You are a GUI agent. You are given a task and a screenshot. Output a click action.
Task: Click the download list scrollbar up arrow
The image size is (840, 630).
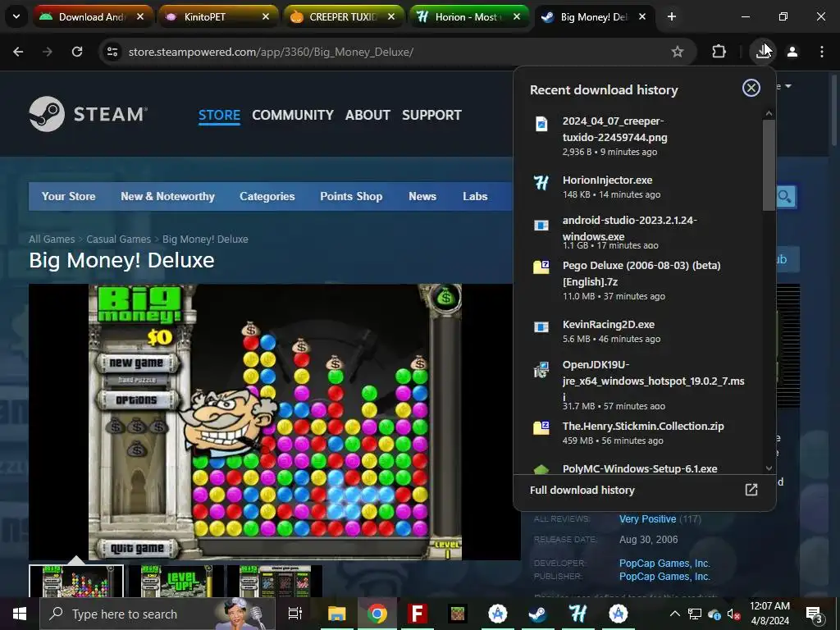click(769, 113)
